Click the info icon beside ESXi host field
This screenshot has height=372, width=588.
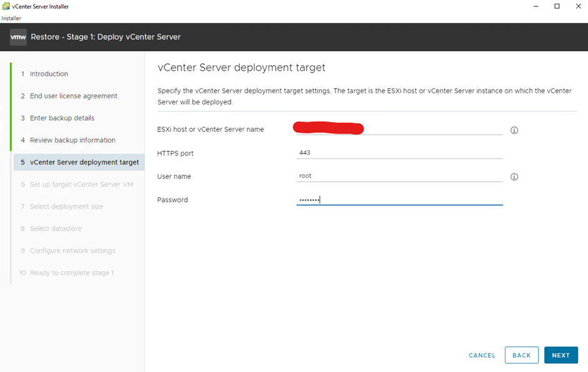pos(514,130)
